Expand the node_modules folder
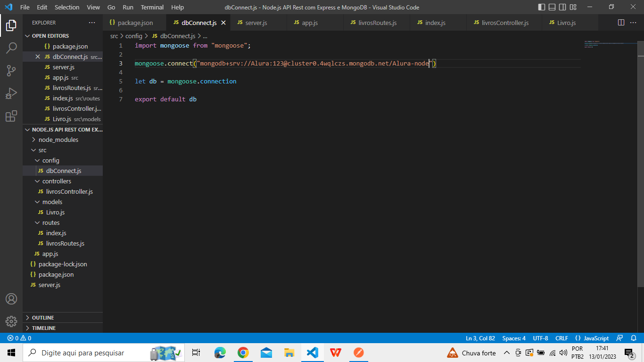Image resolution: width=644 pixels, height=362 pixels. (63, 140)
